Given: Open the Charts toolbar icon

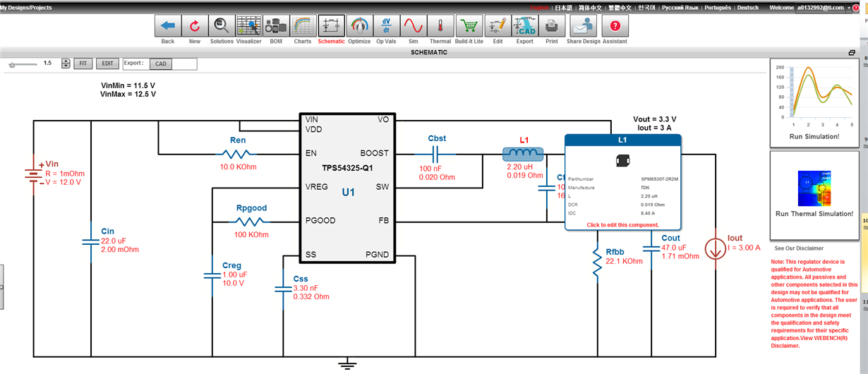Looking at the screenshot, I should pyautogui.click(x=303, y=26).
